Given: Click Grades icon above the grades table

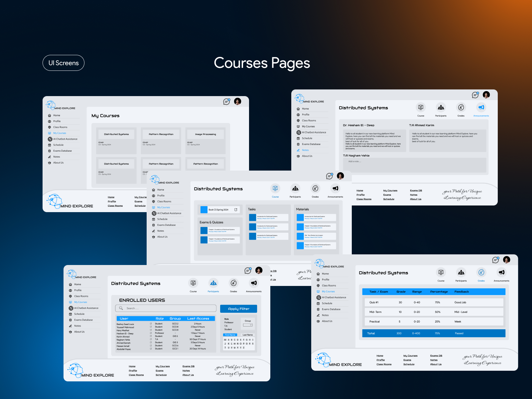Looking at the screenshot, I should point(481,273).
